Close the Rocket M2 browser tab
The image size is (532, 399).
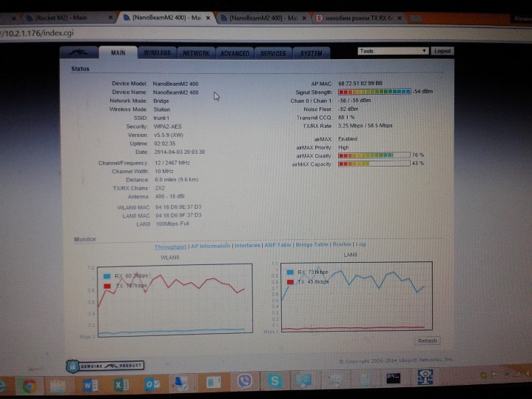(x=110, y=18)
